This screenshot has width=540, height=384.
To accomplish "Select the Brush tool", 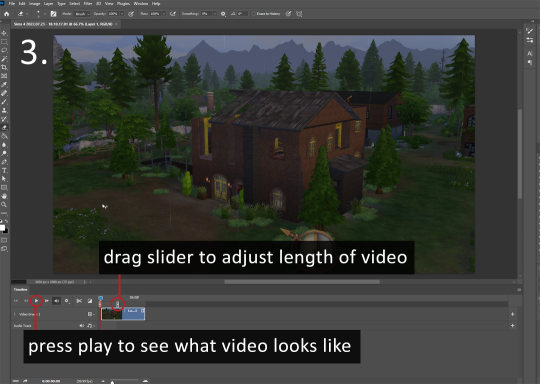I will point(4,102).
